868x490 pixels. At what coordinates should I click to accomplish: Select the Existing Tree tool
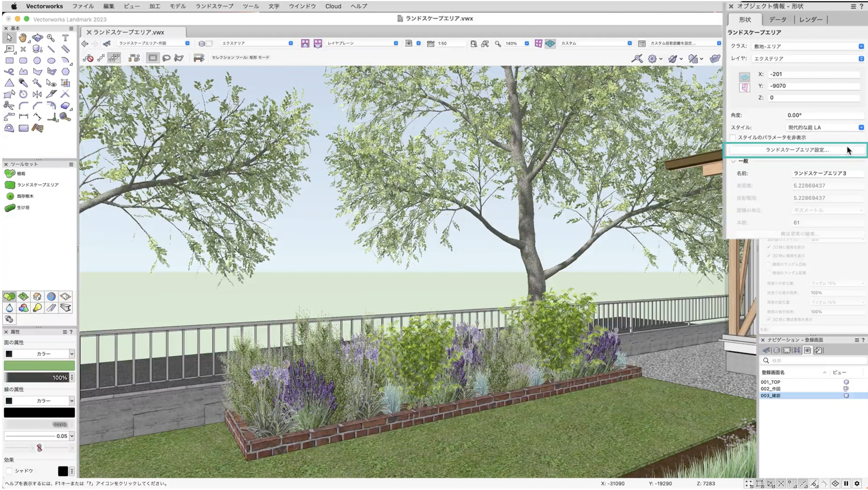(x=20, y=196)
